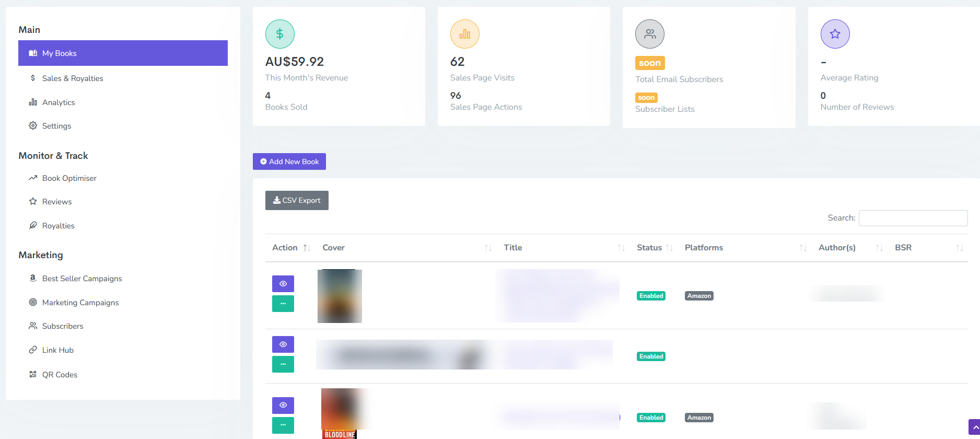Click the subscribers people icon
This screenshot has height=439, width=980.
point(650,34)
